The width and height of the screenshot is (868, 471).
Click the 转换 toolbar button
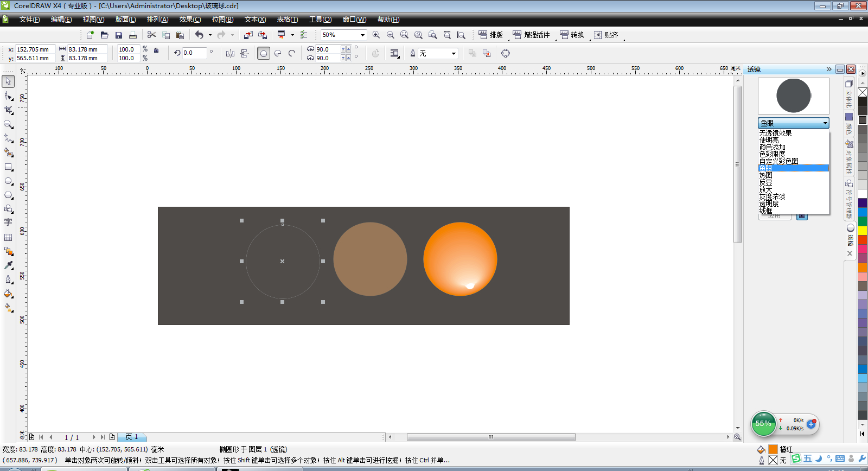pyautogui.click(x=572, y=35)
